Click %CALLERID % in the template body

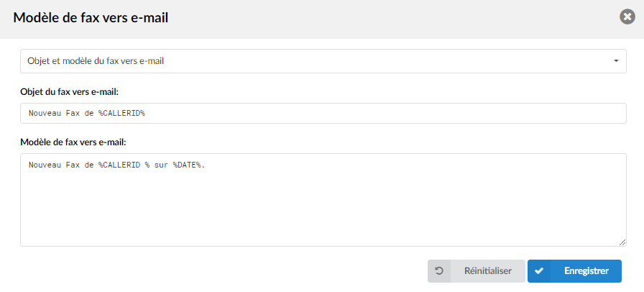tap(124, 165)
